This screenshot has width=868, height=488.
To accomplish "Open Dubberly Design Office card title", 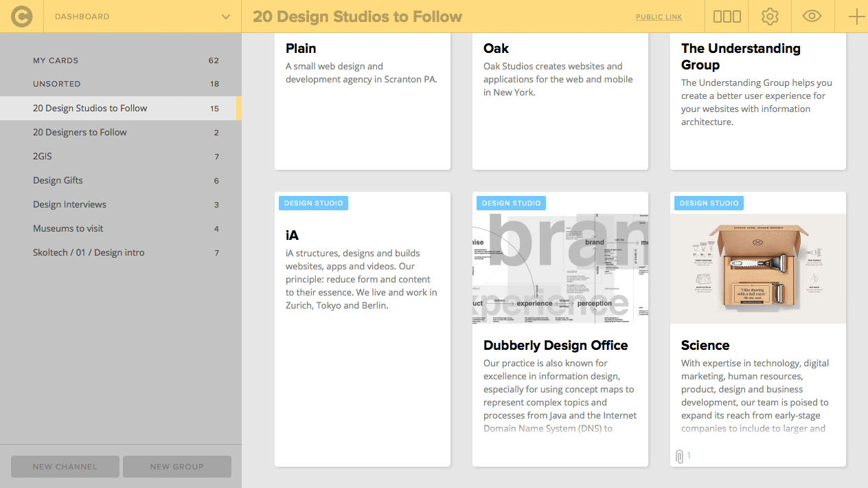I will click(556, 345).
